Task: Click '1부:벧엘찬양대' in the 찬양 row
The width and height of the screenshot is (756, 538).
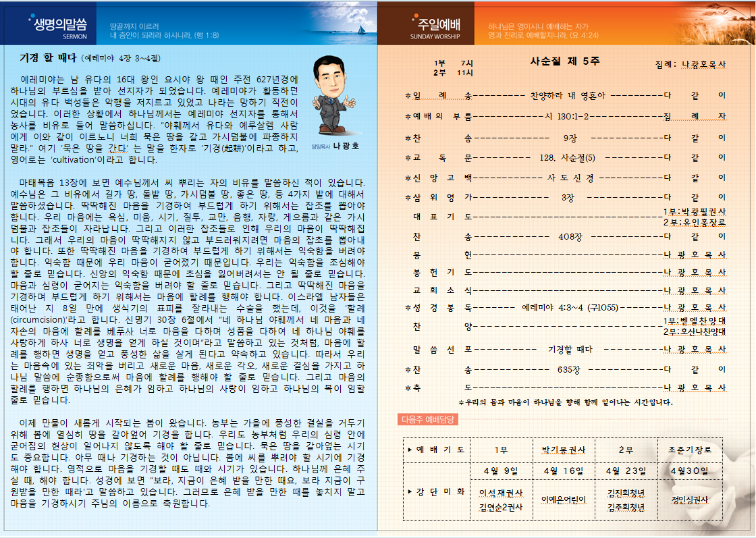Action: coord(695,321)
